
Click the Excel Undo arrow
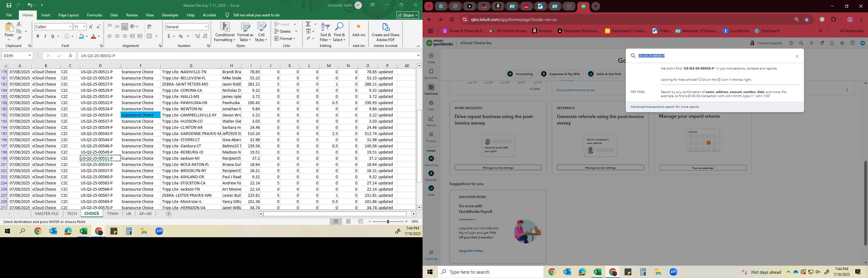[30, 5]
